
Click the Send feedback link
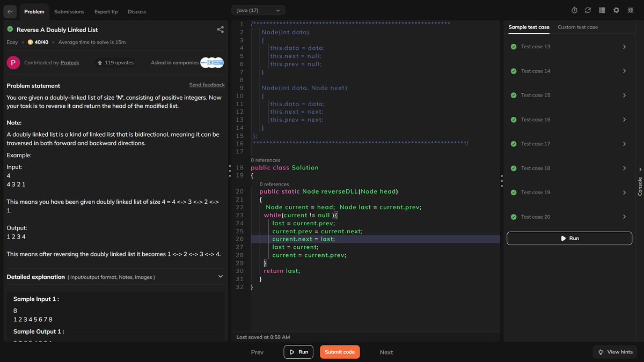[x=207, y=85]
